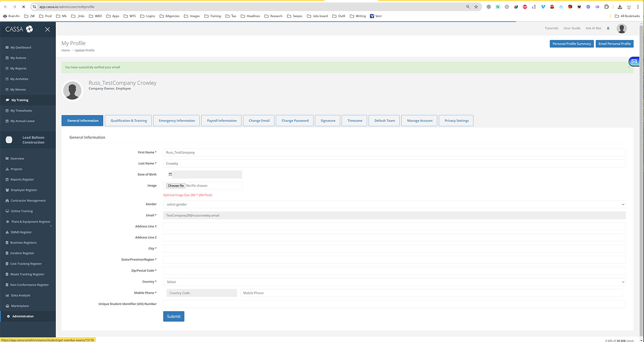Open the Timezone tab
The image size is (644, 342).
pos(355,121)
